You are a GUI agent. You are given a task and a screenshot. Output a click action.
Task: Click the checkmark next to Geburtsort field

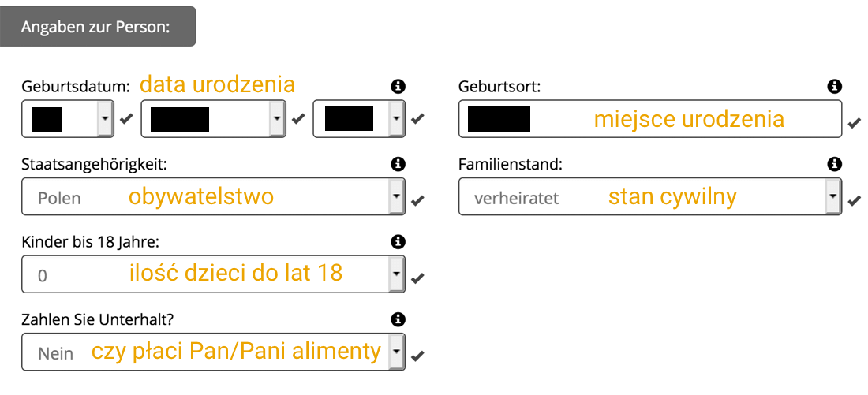(x=854, y=122)
